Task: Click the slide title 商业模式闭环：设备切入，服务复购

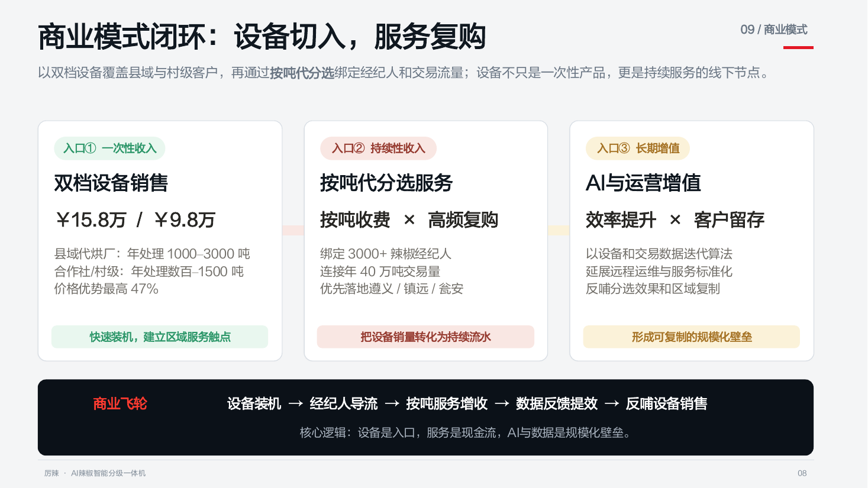Action: [262, 37]
